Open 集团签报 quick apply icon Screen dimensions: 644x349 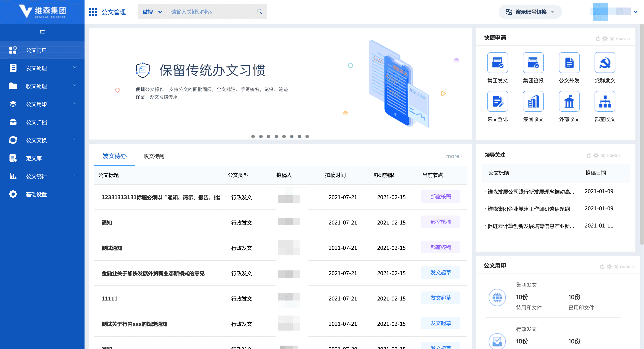tap(533, 62)
